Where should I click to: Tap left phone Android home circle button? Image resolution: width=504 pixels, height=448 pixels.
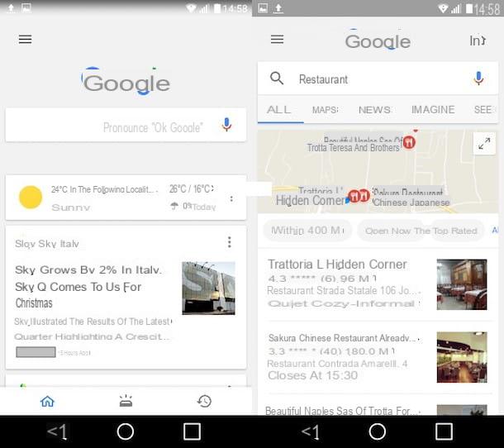126,431
